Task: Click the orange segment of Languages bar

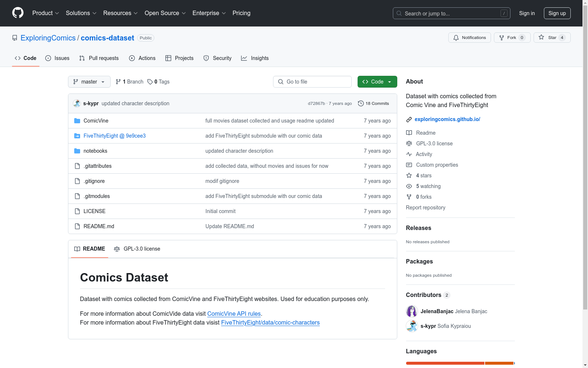Action: [x=499, y=363]
